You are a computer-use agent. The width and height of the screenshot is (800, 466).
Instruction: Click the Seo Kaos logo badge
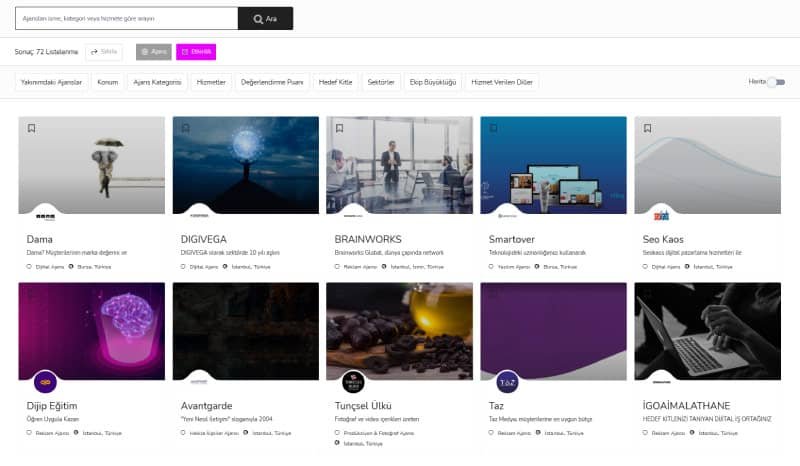[x=661, y=216]
